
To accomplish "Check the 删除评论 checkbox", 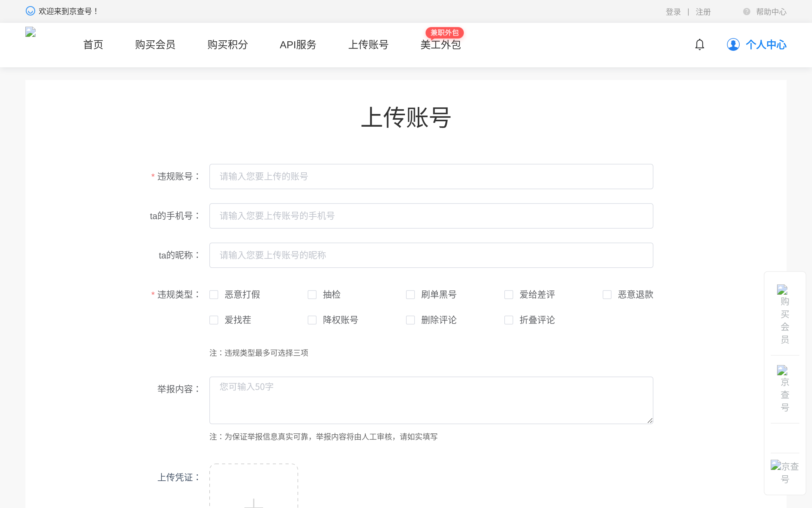I will point(410,320).
